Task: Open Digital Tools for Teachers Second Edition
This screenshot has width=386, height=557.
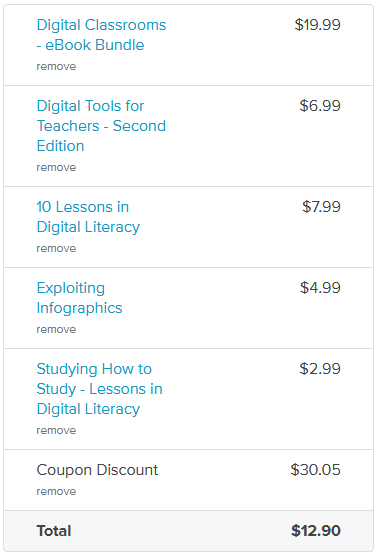Action: [x=101, y=126]
